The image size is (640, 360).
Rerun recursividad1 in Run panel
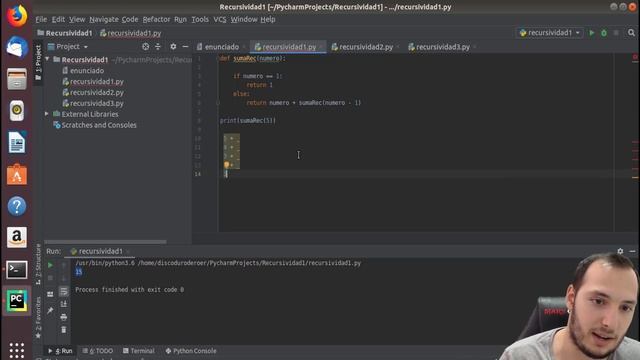tap(50, 265)
